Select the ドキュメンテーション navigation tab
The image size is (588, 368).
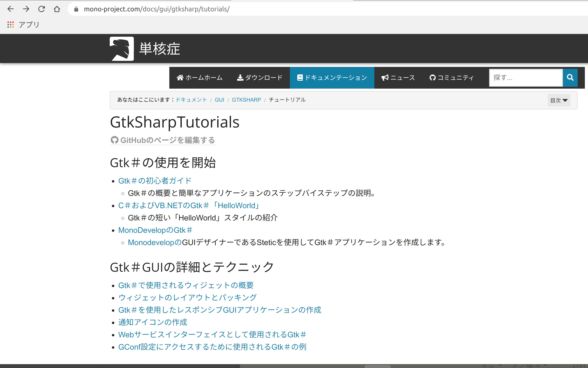332,78
